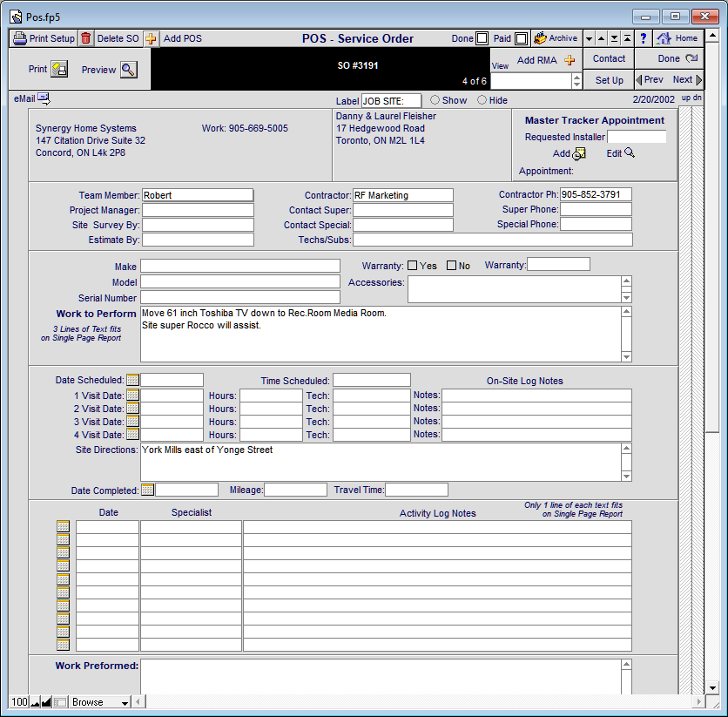Click the Print document icon

[x=59, y=70]
